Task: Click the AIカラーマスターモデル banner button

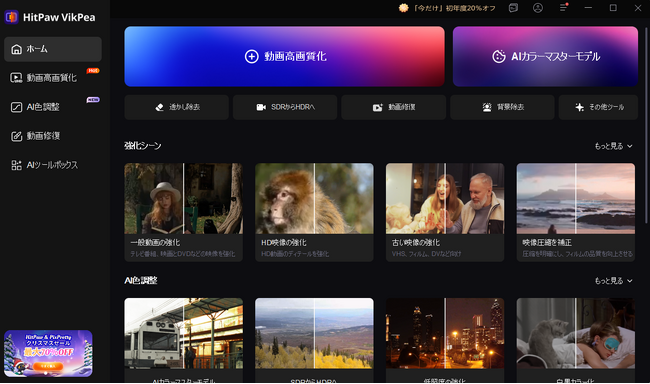Action: pyautogui.click(x=545, y=56)
